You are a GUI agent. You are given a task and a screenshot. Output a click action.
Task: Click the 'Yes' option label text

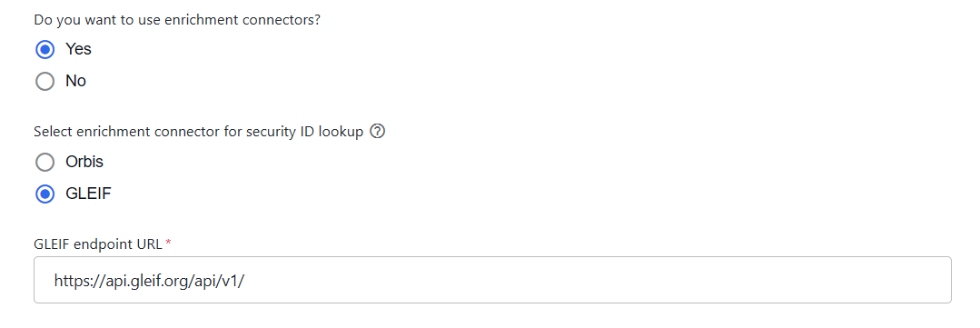click(x=78, y=49)
